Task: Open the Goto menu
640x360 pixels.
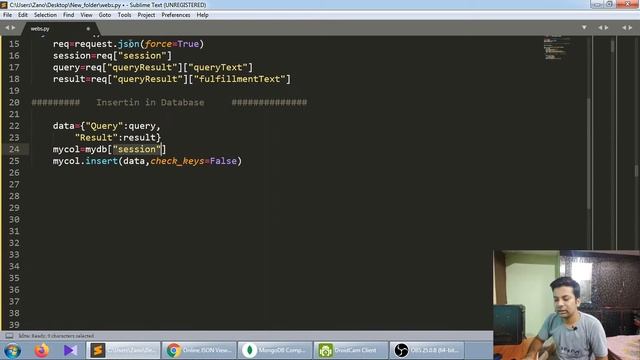Action: coord(104,15)
